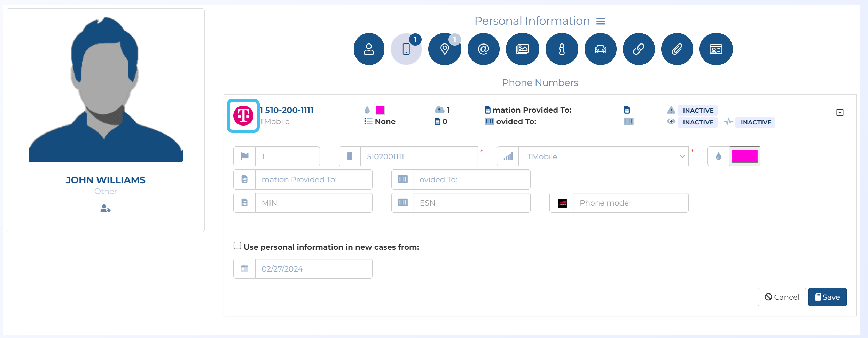Open the ID card section
Image resolution: width=868 pixels, height=338 pixels.
pos(716,49)
